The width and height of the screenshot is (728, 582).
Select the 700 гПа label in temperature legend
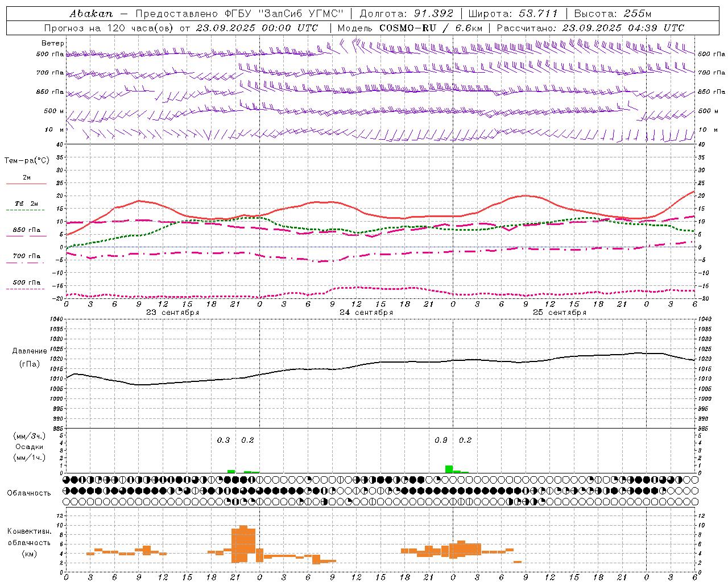27,256
